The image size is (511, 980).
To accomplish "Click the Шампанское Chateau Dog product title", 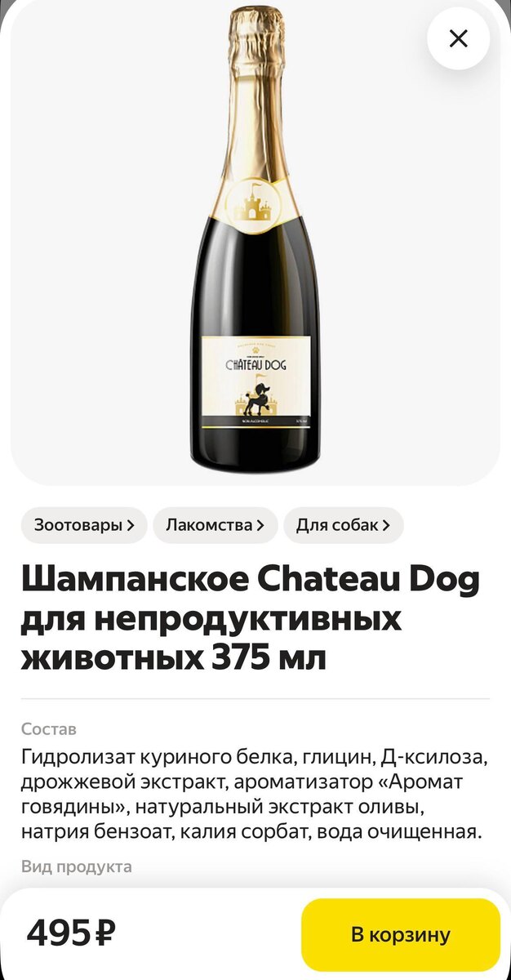I will tap(251, 619).
